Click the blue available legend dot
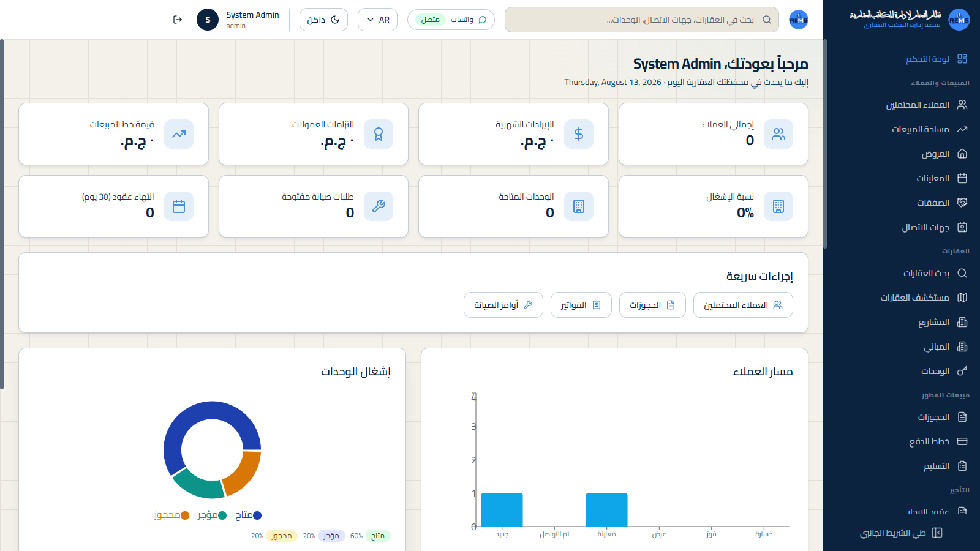The width and height of the screenshot is (980, 551). click(x=257, y=515)
